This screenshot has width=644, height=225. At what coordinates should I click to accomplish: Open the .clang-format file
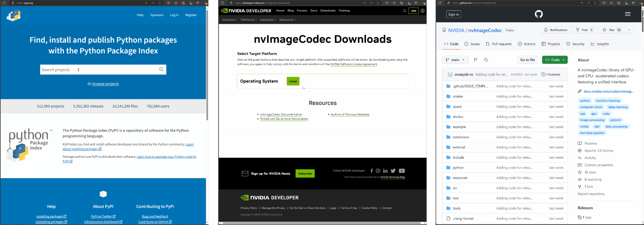463,219
